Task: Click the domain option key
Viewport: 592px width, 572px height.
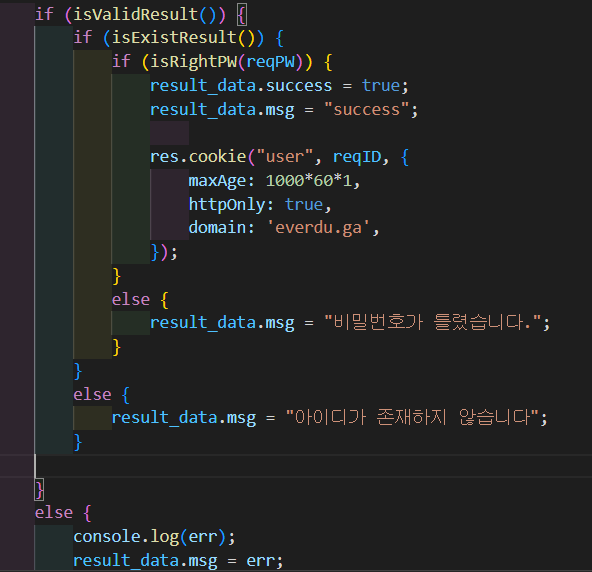Action: [217, 228]
